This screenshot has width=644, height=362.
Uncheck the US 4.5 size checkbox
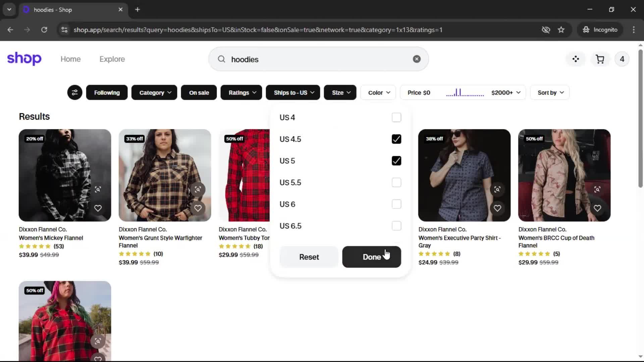coord(396,139)
